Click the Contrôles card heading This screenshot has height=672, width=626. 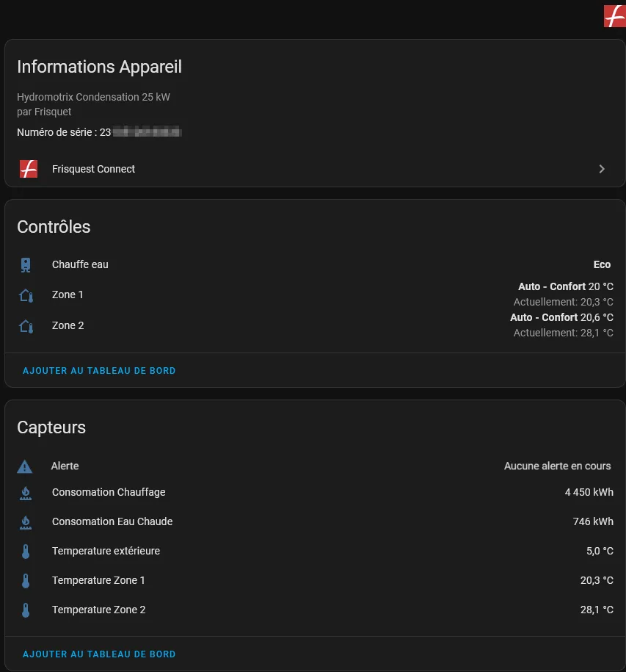click(x=54, y=227)
